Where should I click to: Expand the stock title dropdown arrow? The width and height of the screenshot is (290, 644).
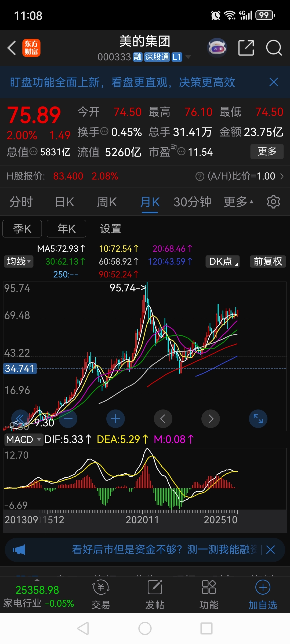pos(188,57)
